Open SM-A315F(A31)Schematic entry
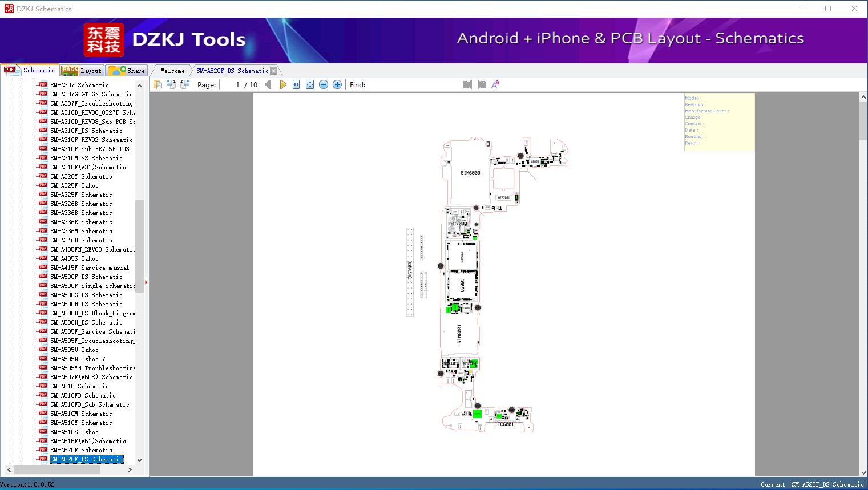868x490 pixels. tap(88, 167)
